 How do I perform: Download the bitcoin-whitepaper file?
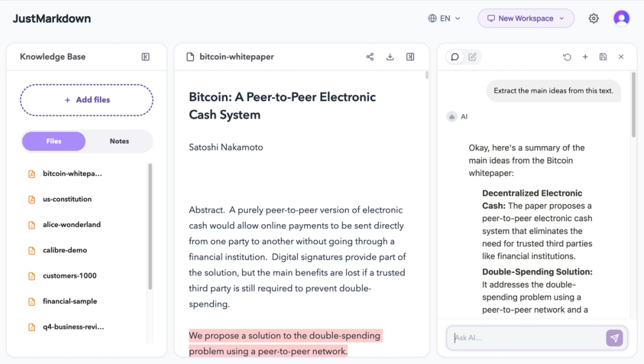click(x=390, y=57)
